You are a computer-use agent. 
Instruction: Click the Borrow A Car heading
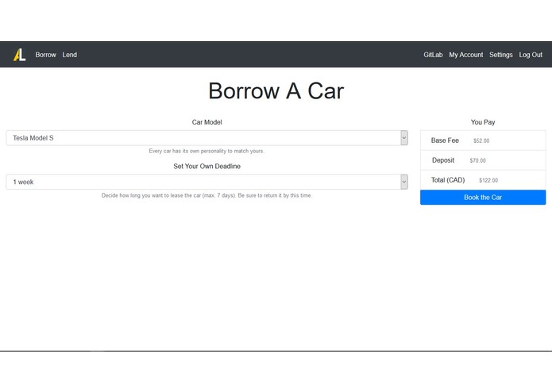pos(276,91)
